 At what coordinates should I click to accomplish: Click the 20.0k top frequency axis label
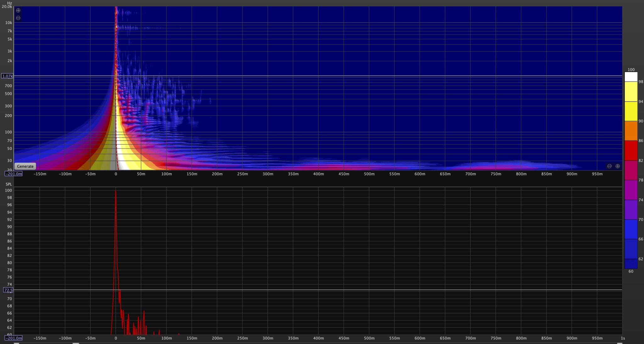pos(7,7)
